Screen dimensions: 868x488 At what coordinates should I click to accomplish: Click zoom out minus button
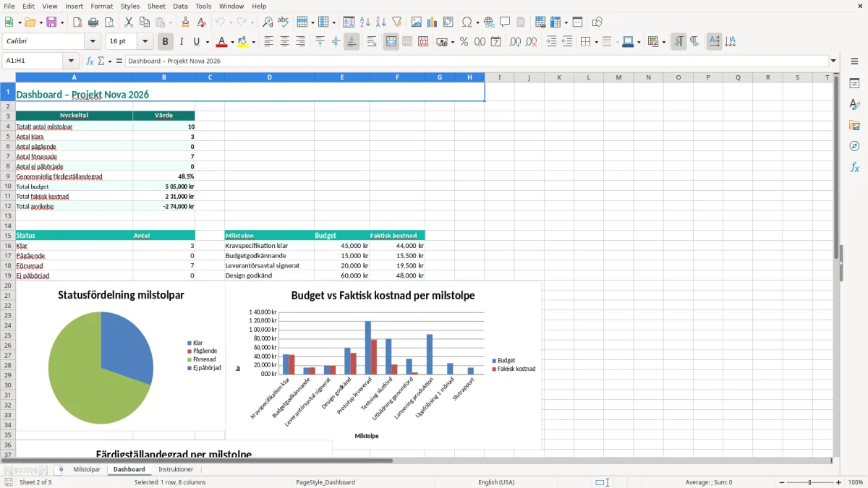(x=780, y=482)
